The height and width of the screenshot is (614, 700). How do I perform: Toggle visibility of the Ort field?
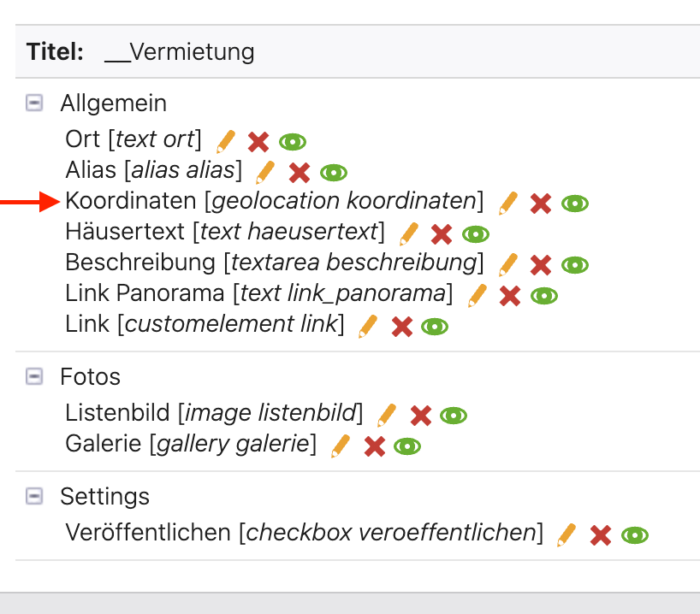coord(293,142)
